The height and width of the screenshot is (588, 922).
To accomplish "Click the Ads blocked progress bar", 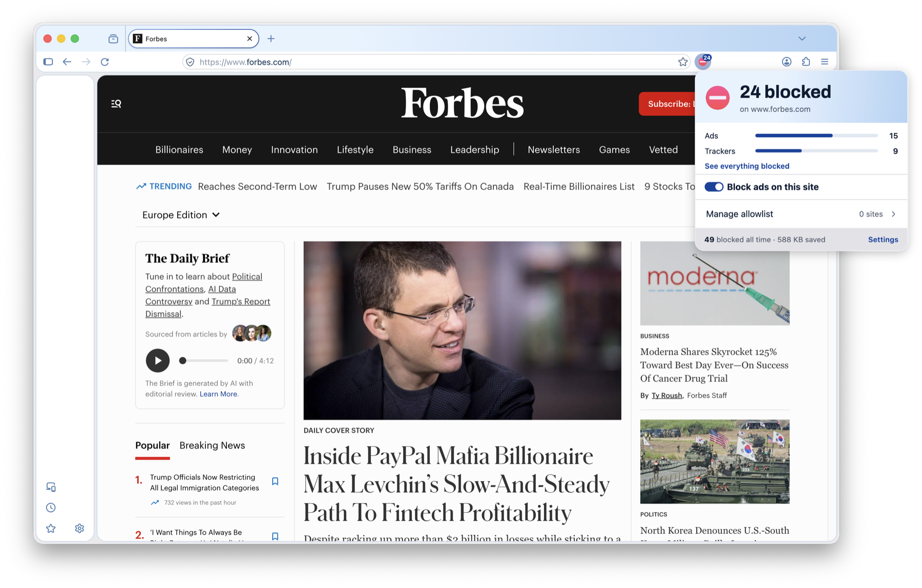I will (816, 136).
